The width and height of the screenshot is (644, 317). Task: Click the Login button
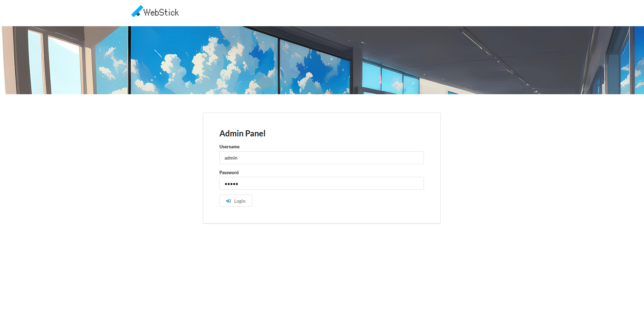(x=236, y=201)
